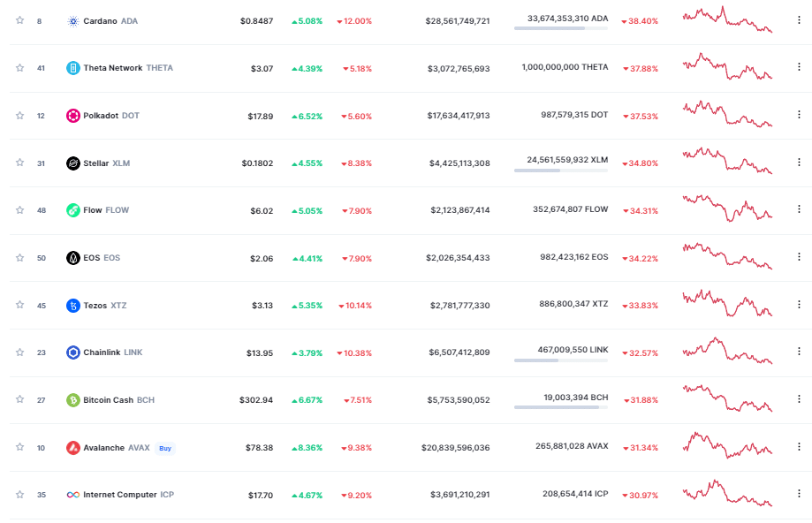Viewport: 812px width, 523px height.
Task: Click the Theta supply 1,000,000,000 THETA
Action: pos(565,67)
